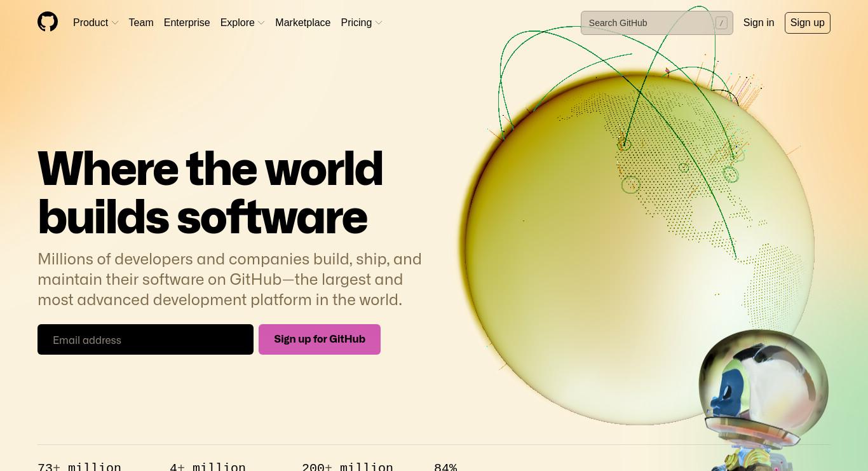Click the '73+ million' statistic
This screenshot has height=471, width=868.
click(79, 466)
